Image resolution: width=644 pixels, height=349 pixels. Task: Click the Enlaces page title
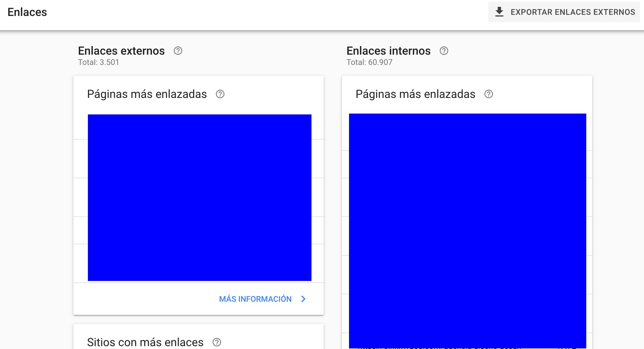[27, 12]
